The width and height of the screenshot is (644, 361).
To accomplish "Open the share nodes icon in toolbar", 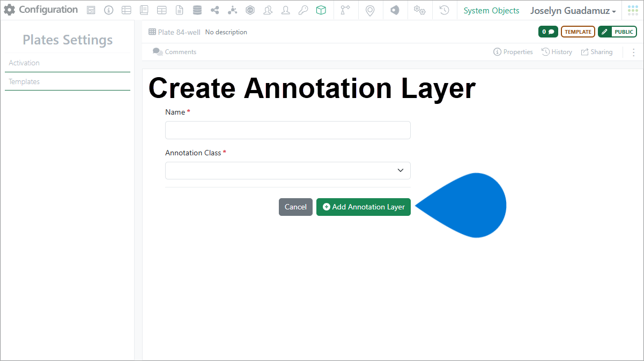I will coord(215,10).
